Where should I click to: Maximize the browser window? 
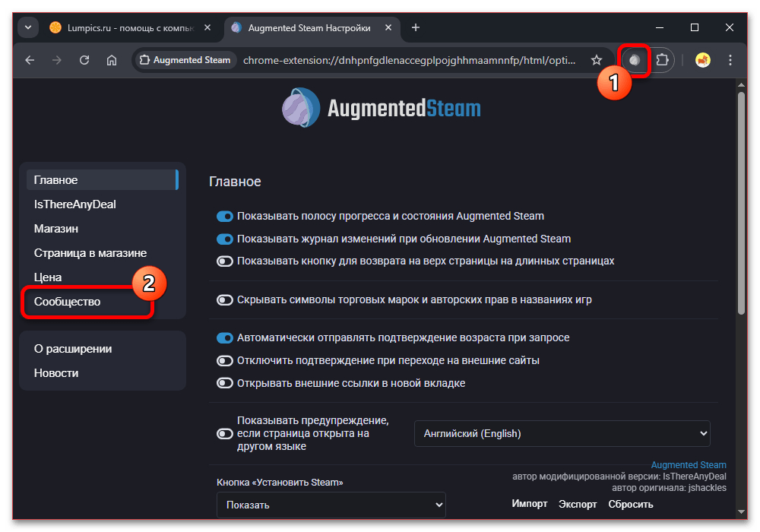(695, 27)
